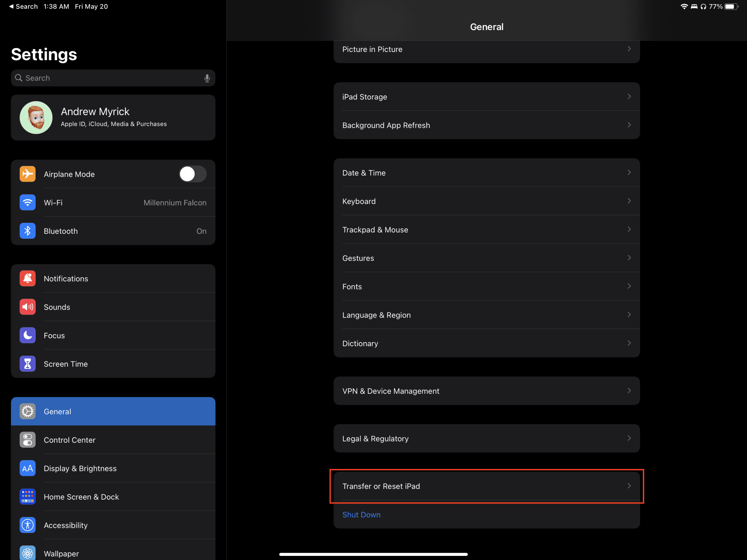The width and height of the screenshot is (747, 560).
Task: Tap the Millennium Falcon Wi-Fi network value
Action: click(175, 203)
